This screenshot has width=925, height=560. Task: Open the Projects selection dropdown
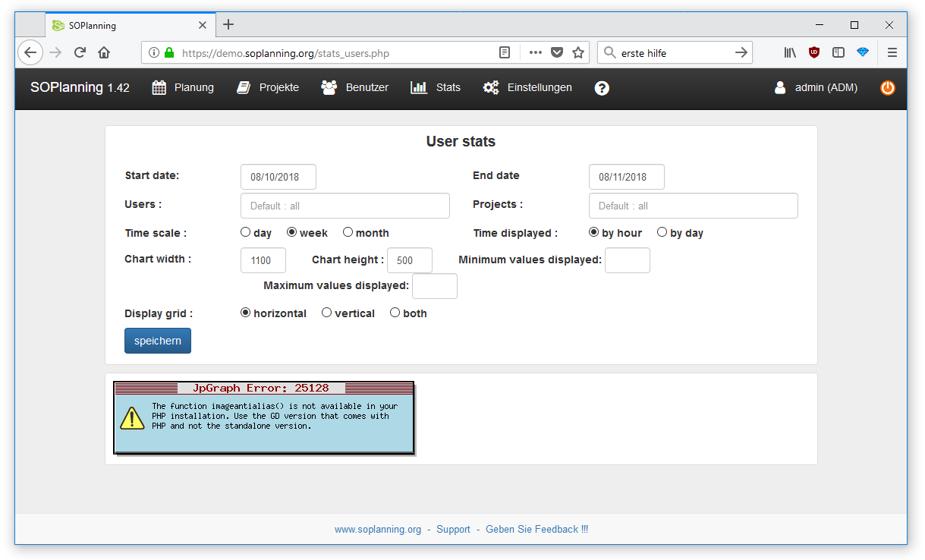693,206
